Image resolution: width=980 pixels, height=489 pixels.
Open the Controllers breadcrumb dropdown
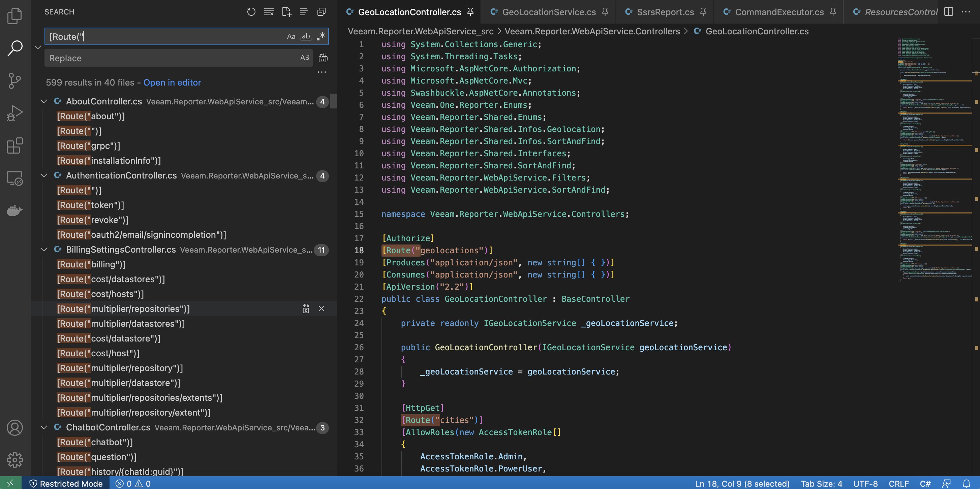coord(592,32)
